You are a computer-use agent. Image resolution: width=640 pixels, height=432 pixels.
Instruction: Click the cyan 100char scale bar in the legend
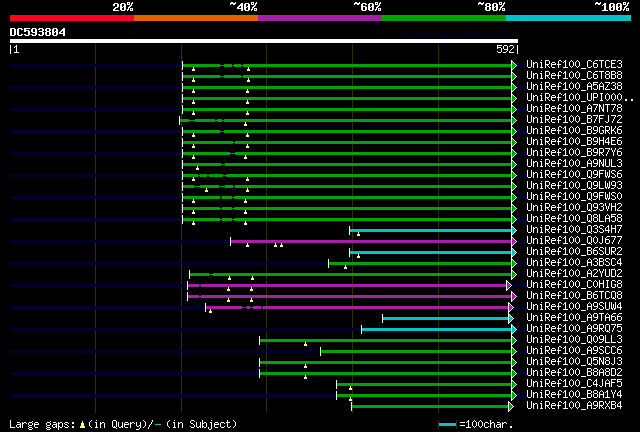click(447, 425)
